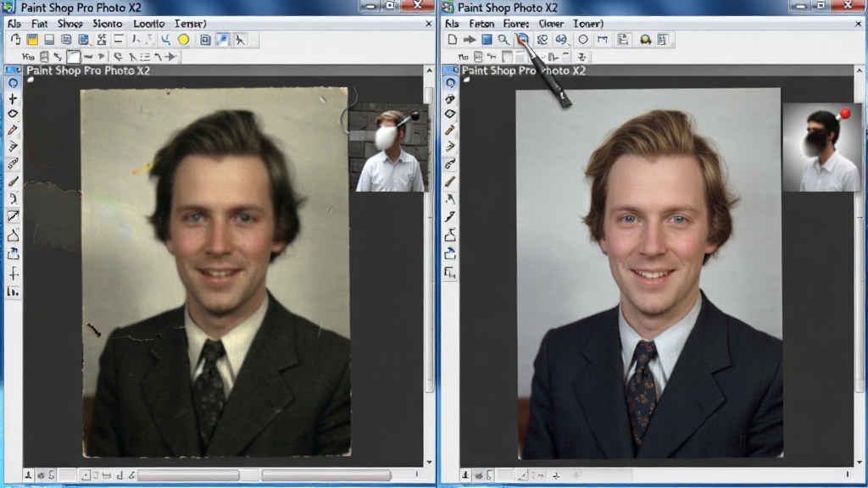Click the dark-masked face preview thumbnail in right window
The width and height of the screenshot is (868, 488).
point(822,147)
